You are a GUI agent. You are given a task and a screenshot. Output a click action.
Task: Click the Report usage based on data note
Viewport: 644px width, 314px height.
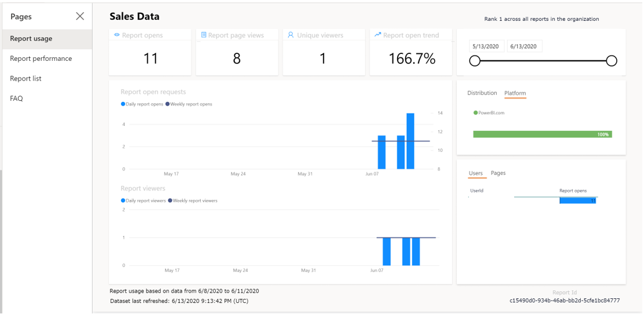[x=184, y=291]
